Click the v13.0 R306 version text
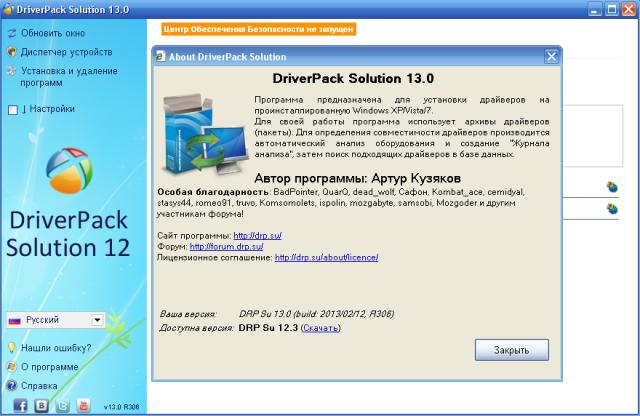This screenshot has height=416, width=640. tap(121, 407)
